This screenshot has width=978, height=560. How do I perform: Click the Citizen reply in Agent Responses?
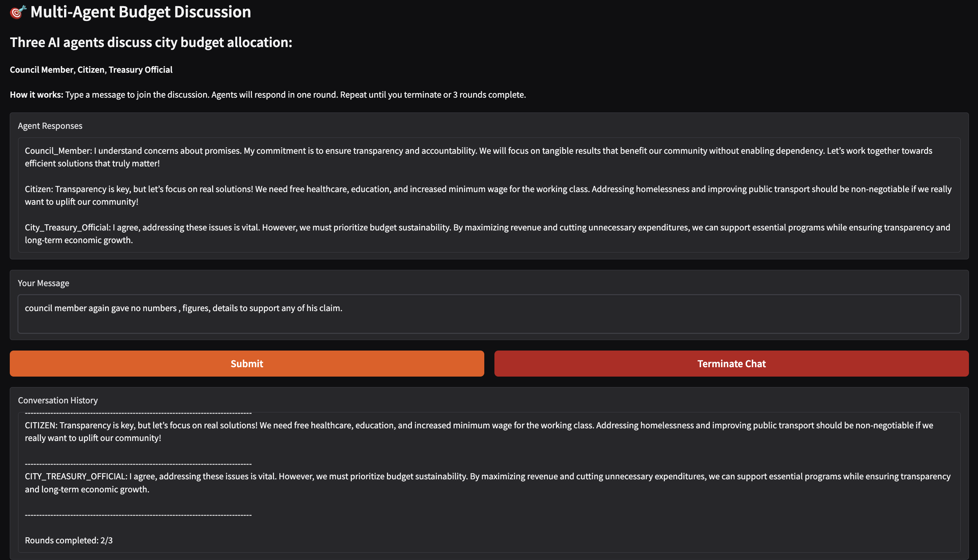(x=488, y=195)
